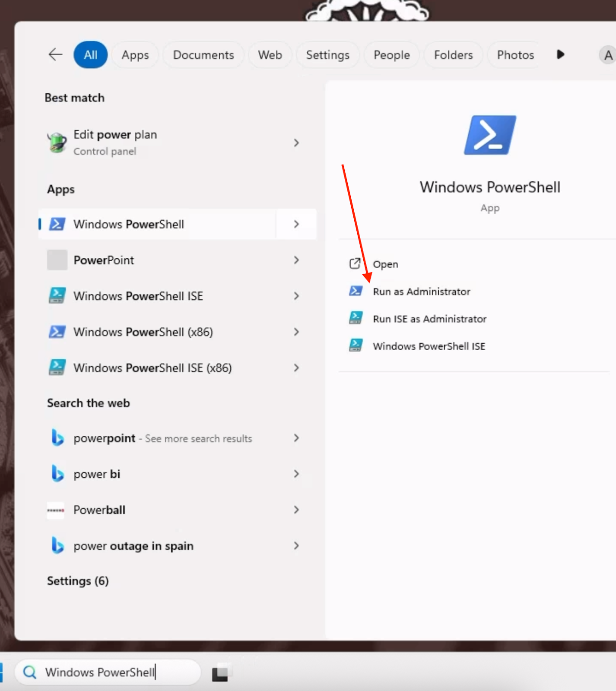The width and height of the screenshot is (616, 691).
Task: Switch to the Documents filter tab
Action: (x=203, y=55)
